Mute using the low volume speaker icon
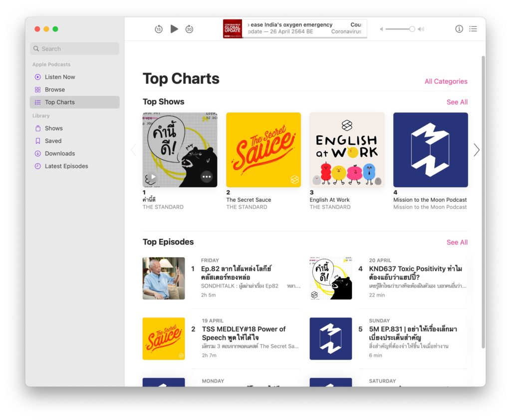 382,29
